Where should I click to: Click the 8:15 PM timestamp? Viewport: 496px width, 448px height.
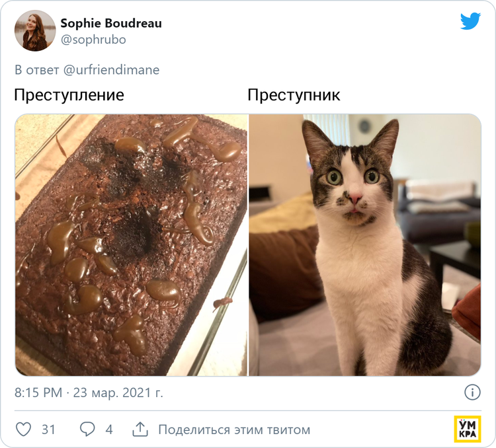click(38, 392)
